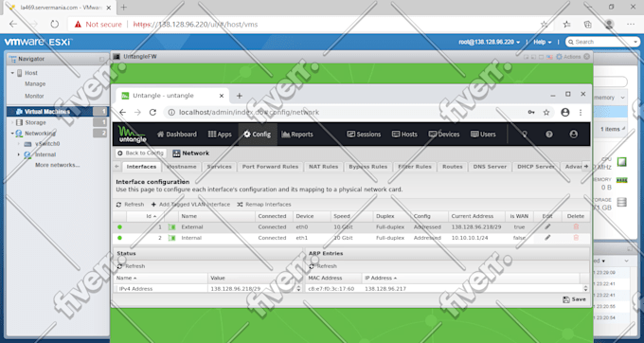Open the NAT Rules tab
The width and height of the screenshot is (644, 343).
[324, 167]
